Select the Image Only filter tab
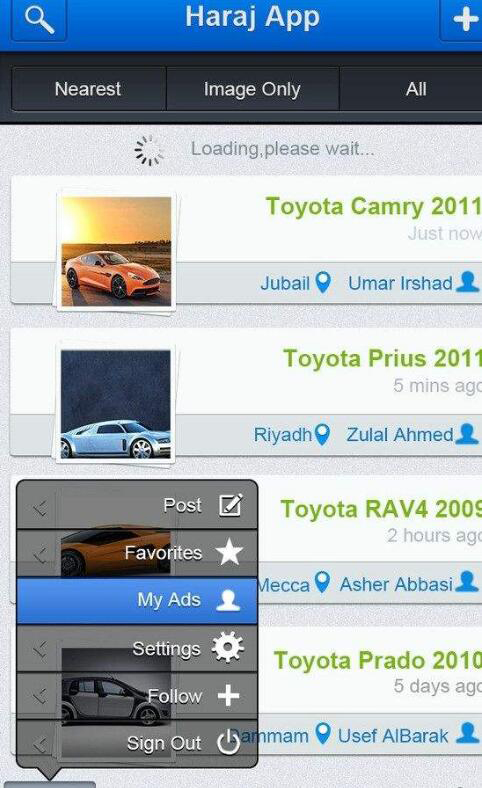Screen dimensions: 482x788 click(252, 89)
